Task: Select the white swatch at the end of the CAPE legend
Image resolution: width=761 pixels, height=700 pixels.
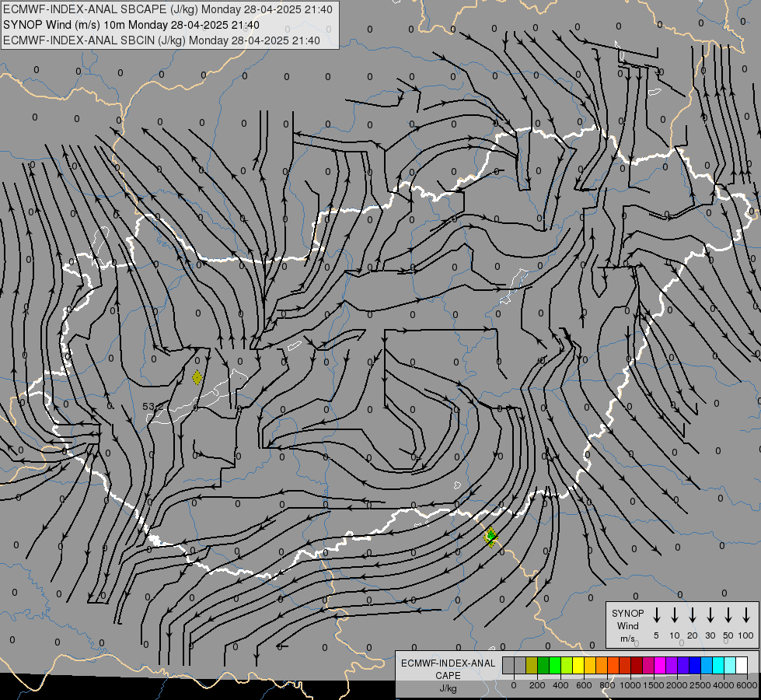Action: pyautogui.click(x=742, y=665)
